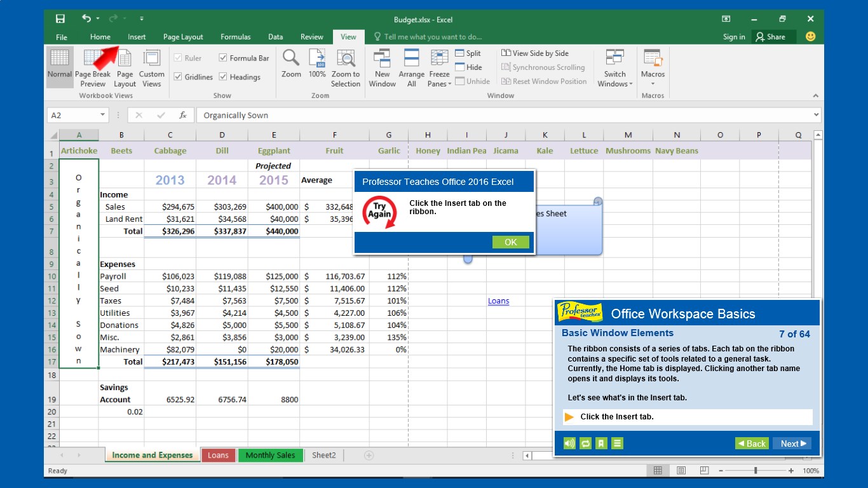The height and width of the screenshot is (488, 868).
Task: Set zoom to 100% using ribbon button
Action: [x=317, y=64]
